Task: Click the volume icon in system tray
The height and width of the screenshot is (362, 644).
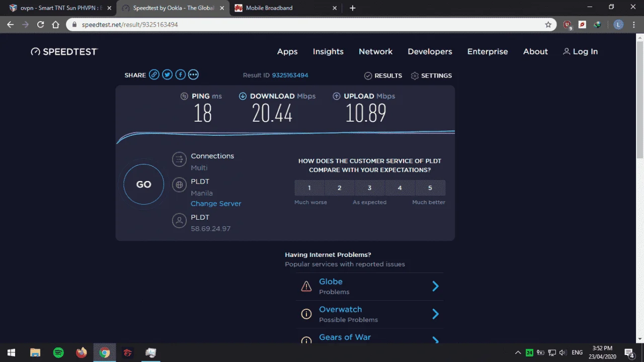Action: [x=562, y=352]
